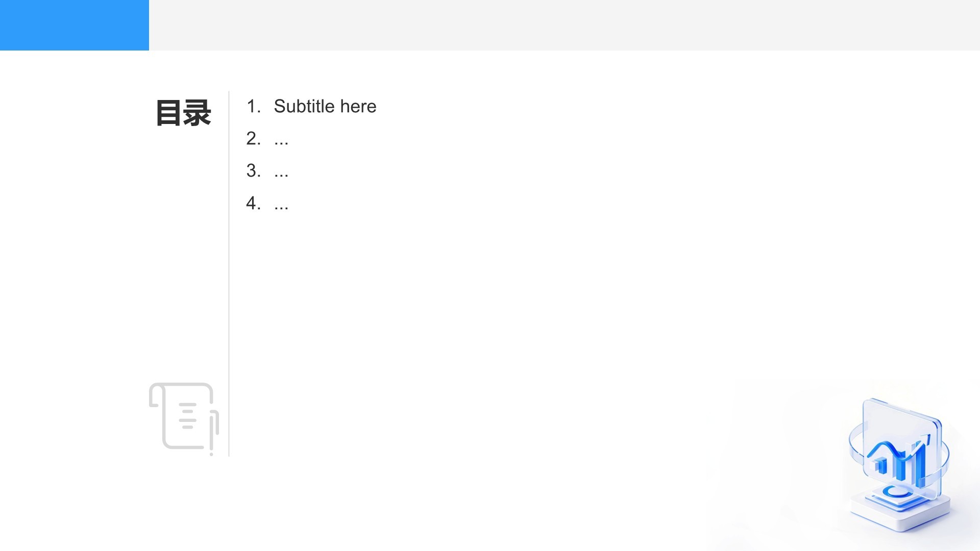This screenshot has height=551, width=980.
Task: Select the 目录 heading text
Action: (x=183, y=113)
